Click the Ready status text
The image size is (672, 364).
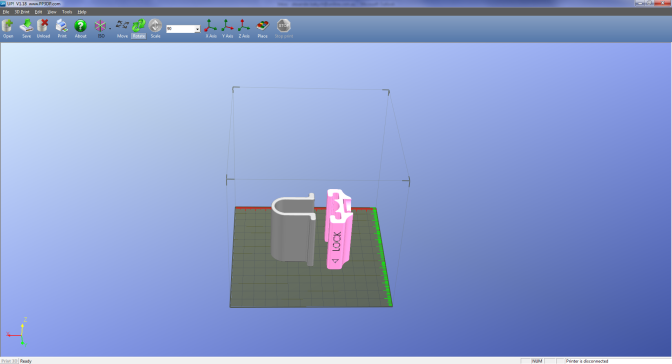[x=26, y=361]
